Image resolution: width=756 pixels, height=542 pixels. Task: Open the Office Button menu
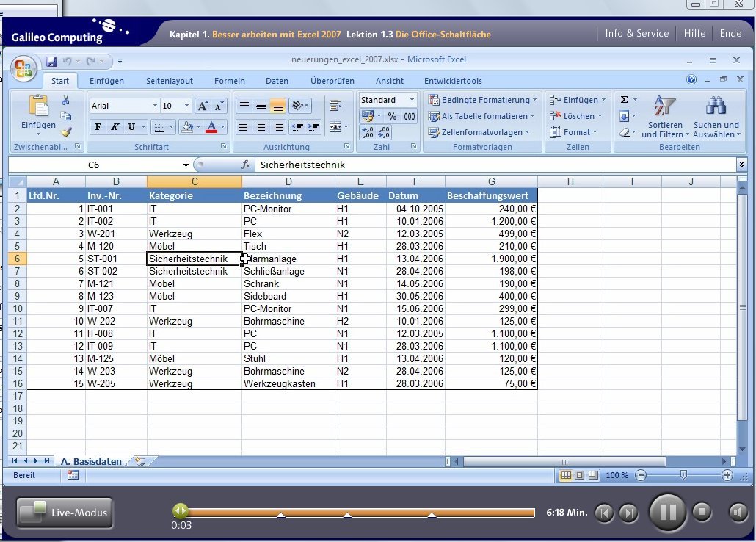23,68
